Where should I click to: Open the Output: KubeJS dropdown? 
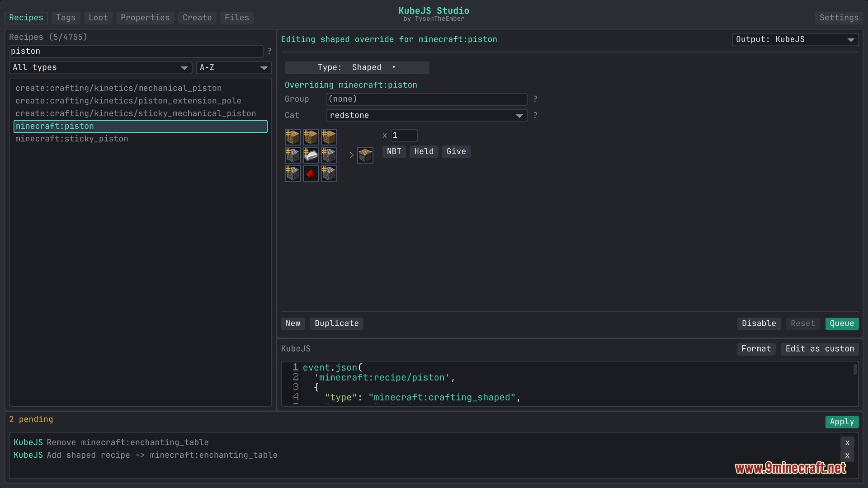795,40
